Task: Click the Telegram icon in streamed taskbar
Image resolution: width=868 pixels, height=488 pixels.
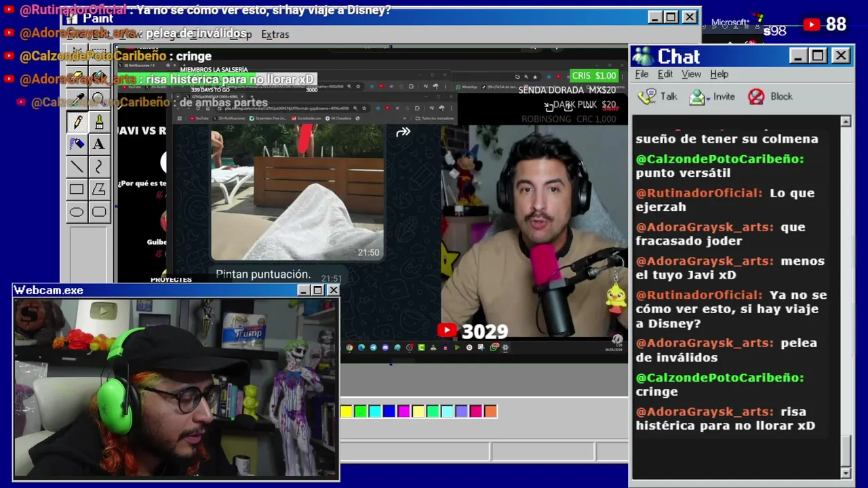Action: click(374, 348)
